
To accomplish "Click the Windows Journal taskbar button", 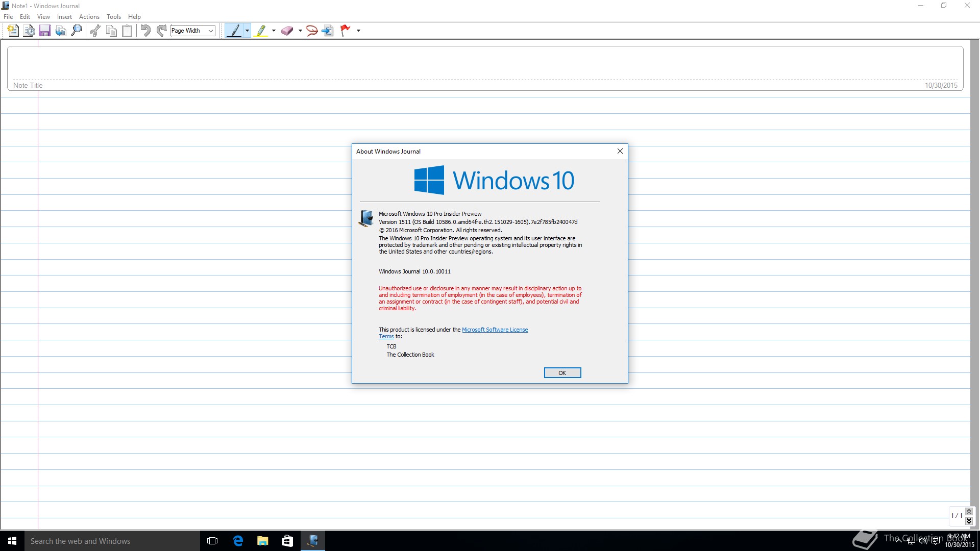I will click(313, 541).
